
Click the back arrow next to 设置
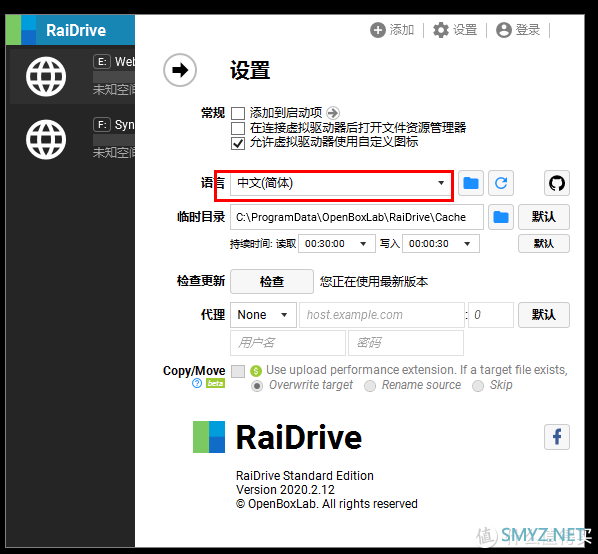(180, 70)
